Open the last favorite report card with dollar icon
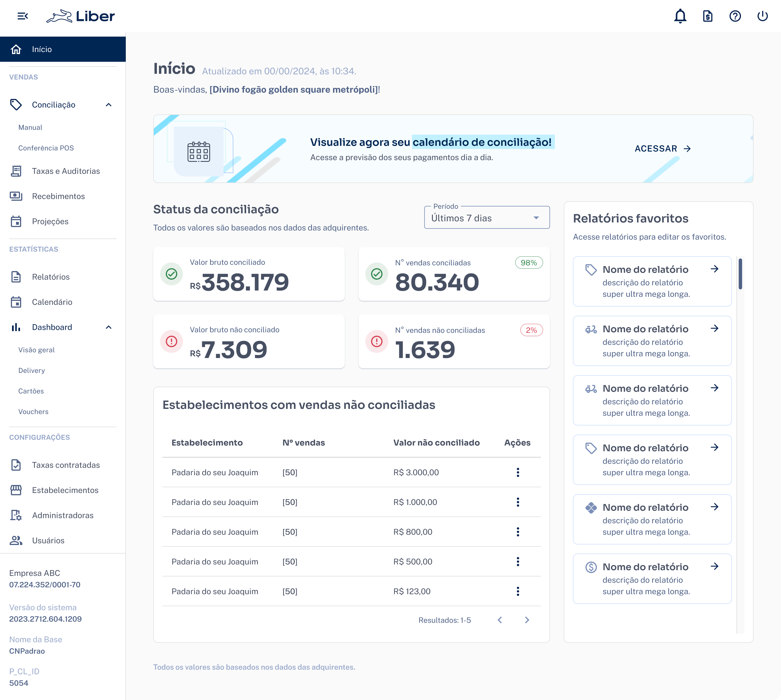781x700 pixels. [652, 578]
